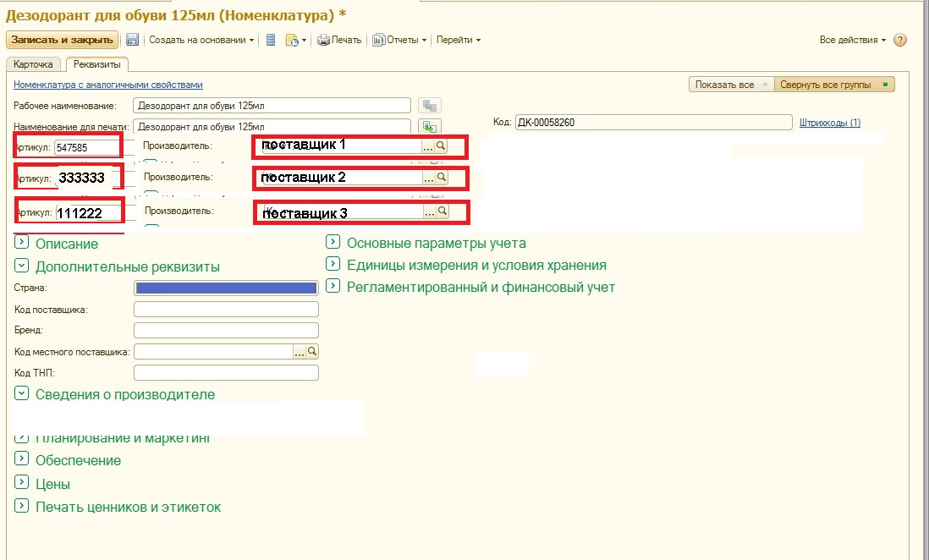
Task: Collapse the Дополнительные реквизиты group
Action: click(21, 266)
